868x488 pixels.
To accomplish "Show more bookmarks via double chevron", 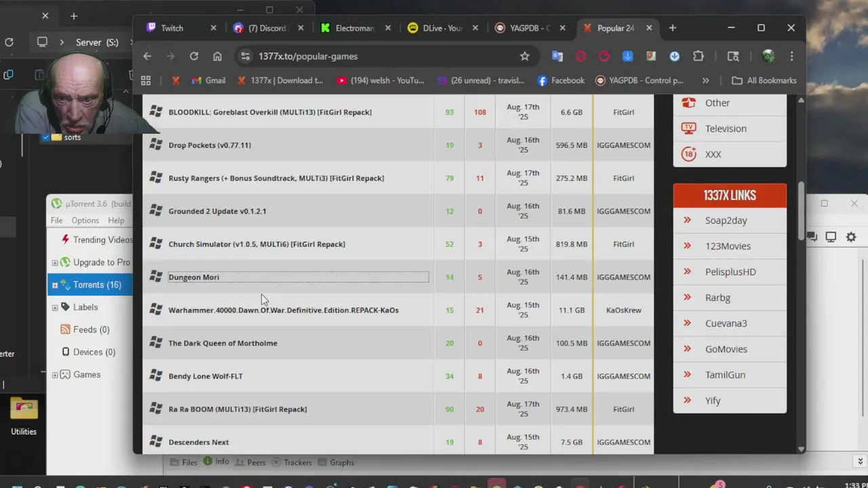I will [705, 81].
